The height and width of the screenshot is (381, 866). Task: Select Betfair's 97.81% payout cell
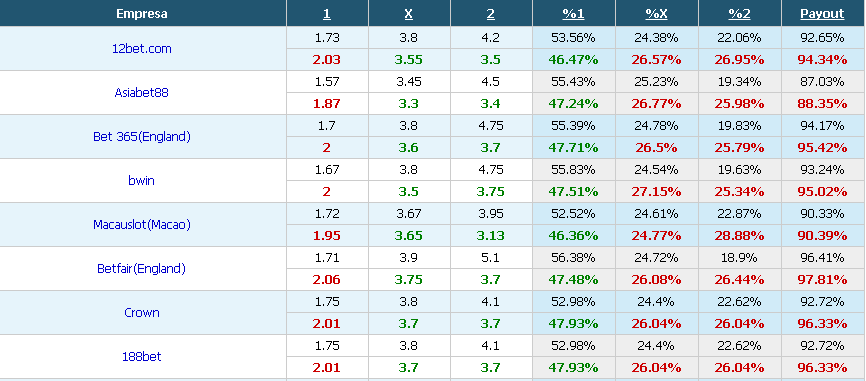tap(823, 280)
